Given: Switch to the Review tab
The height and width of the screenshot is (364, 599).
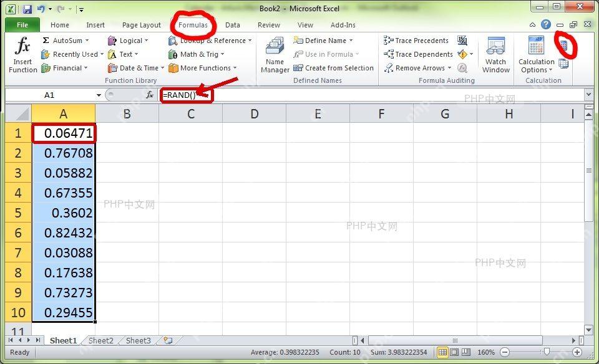Looking at the screenshot, I should 268,25.
